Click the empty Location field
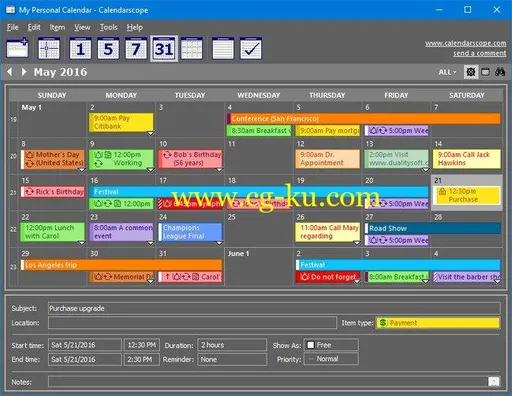The image size is (512, 396). [192, 323]
